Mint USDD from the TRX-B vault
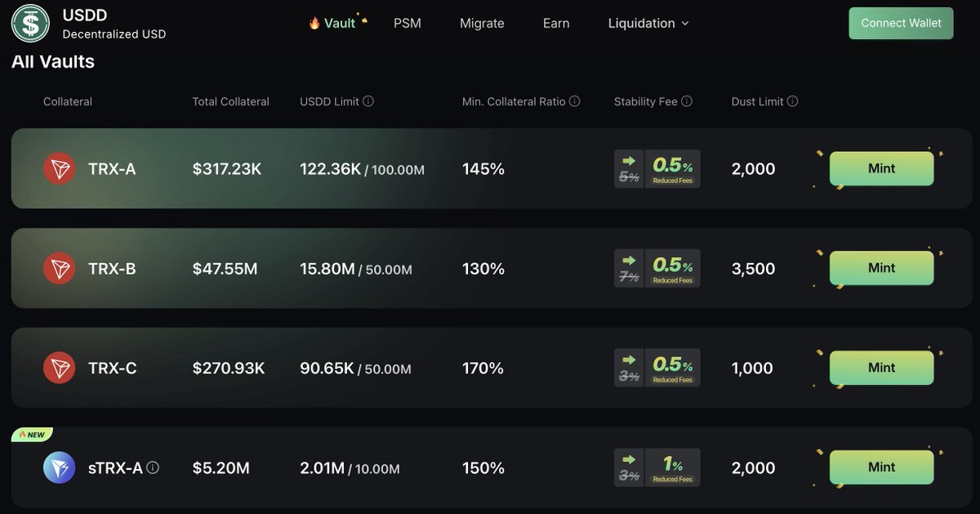The height and width of the screenshot is (514, 980). click(x=881, y=268)
